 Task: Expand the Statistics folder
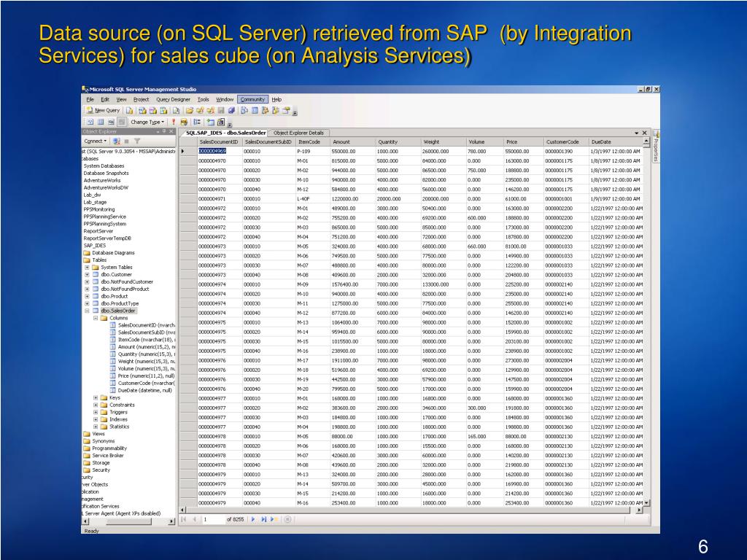(x=96, y=427)
